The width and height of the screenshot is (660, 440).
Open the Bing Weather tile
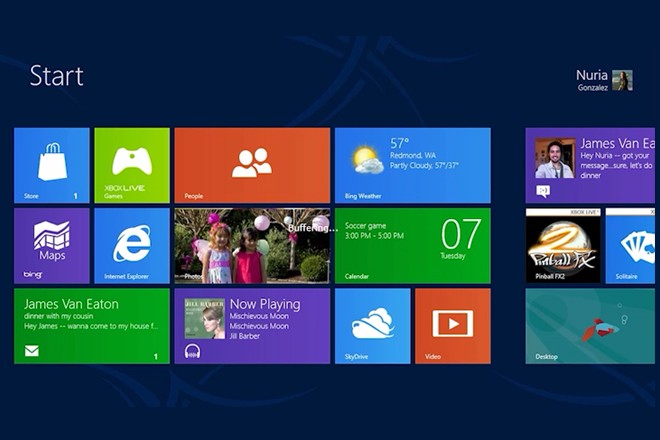click(x=412, y=165)
